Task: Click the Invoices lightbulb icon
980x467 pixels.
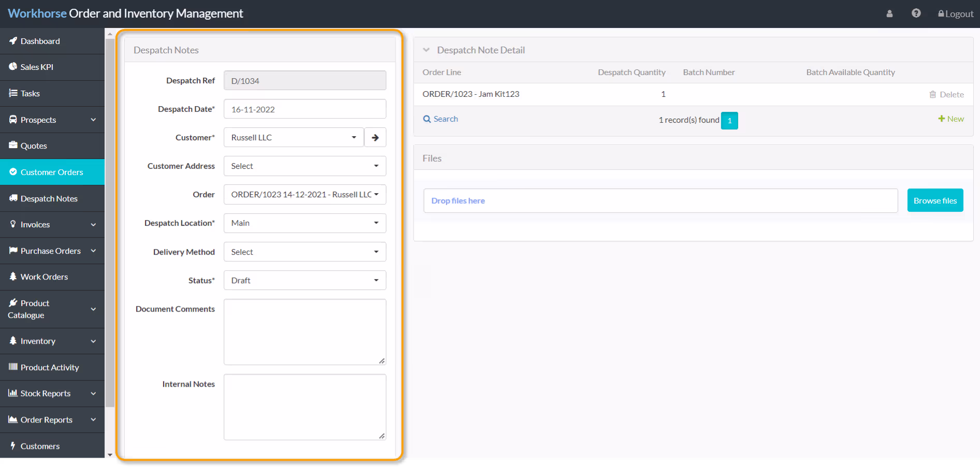Action: click(x=13, y=224)
